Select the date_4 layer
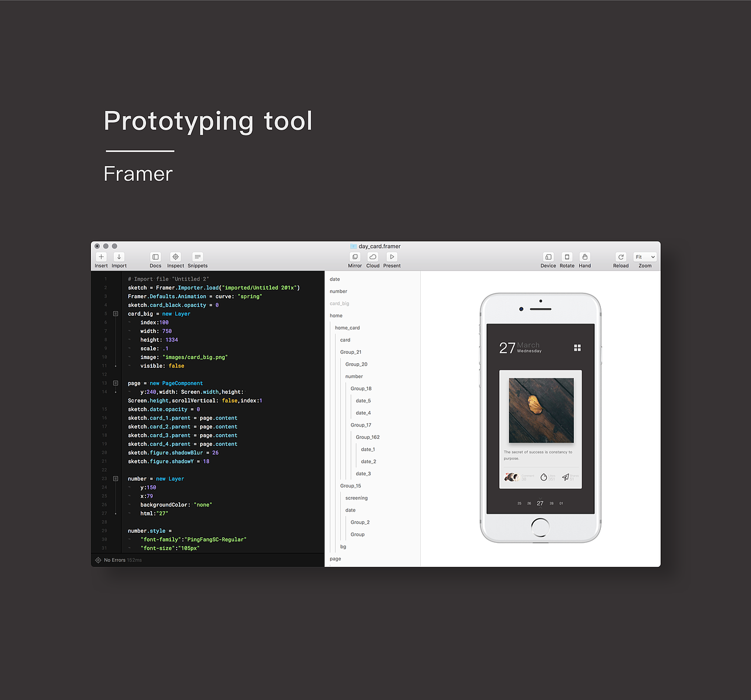The height and width of the screenshot is (700, 751). pyautogui.click(x=363, y=413)
